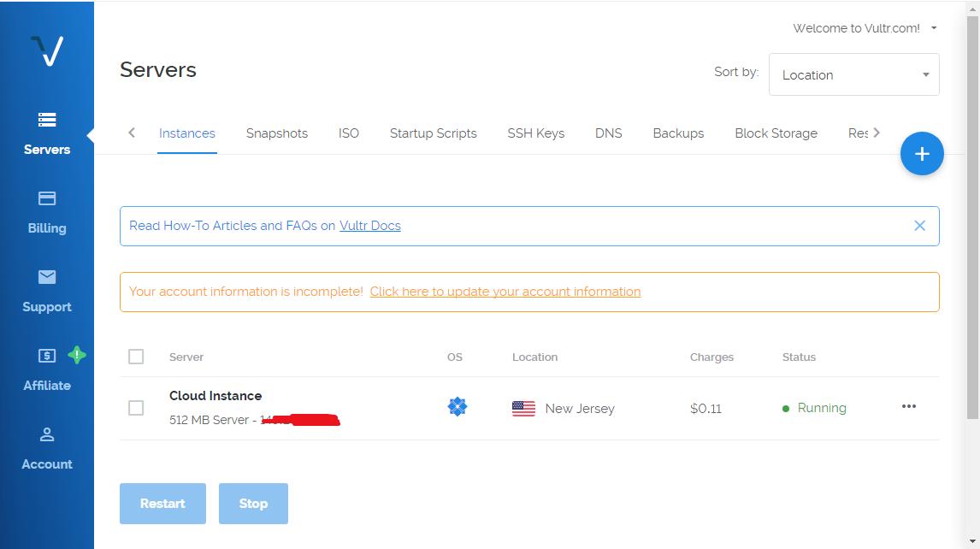Open the Account sidebar section
This screenshot has width=980, height=549.
[x=47, y=448]
